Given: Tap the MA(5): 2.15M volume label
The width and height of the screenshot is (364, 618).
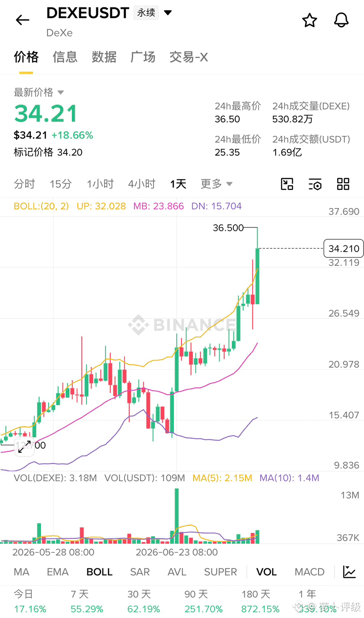Looking at the screenshot, I should [x=222, y=478].
